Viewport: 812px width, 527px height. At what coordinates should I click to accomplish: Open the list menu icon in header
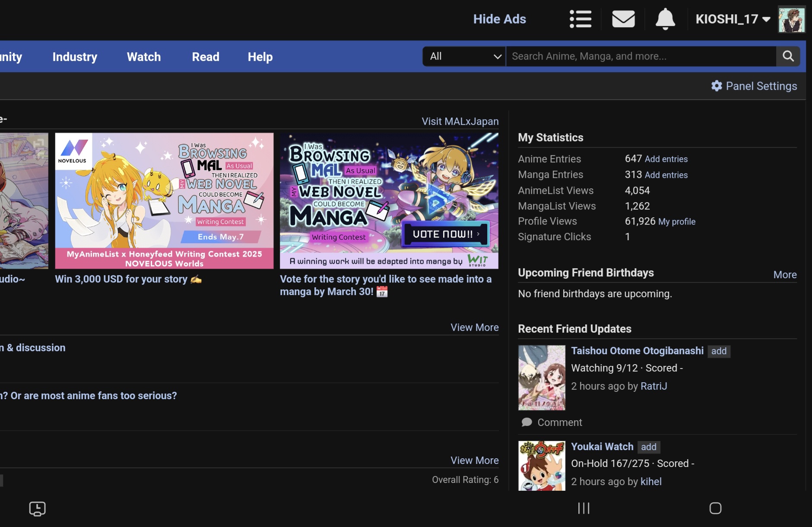[580, 19]
